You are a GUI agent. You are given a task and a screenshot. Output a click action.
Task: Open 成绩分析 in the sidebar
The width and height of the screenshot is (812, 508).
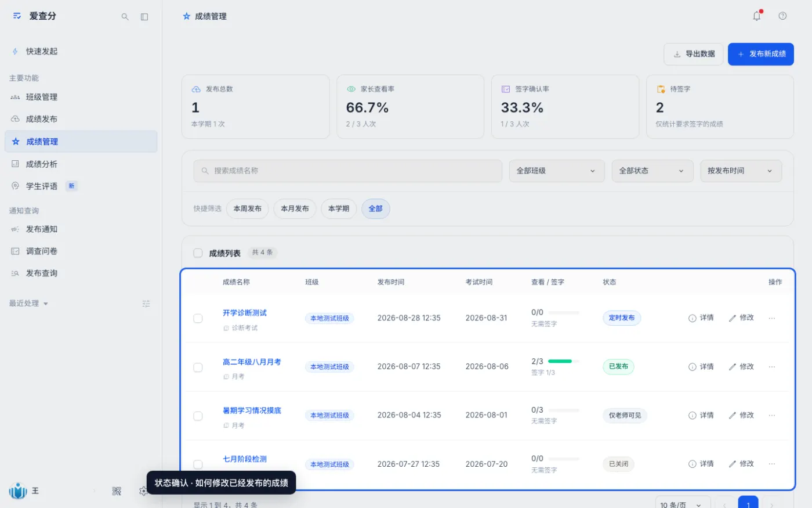pos(81,164)
